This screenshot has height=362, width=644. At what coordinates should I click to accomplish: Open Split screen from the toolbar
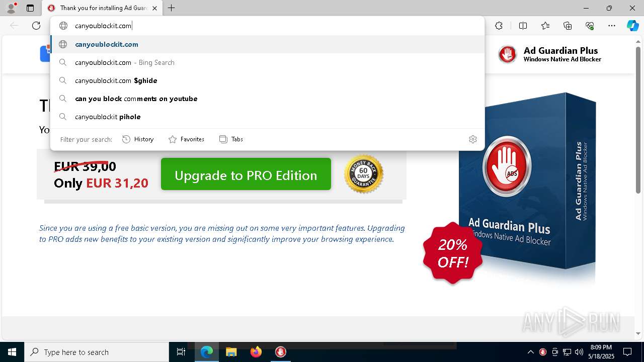point(523,26)
